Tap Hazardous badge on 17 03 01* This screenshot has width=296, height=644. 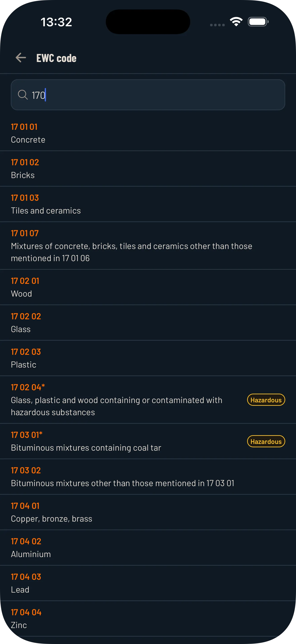point(266,441)
